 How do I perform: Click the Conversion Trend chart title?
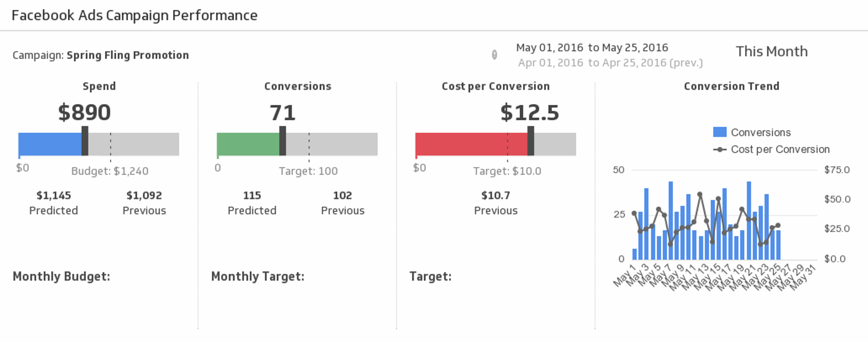tap(731, 86)
